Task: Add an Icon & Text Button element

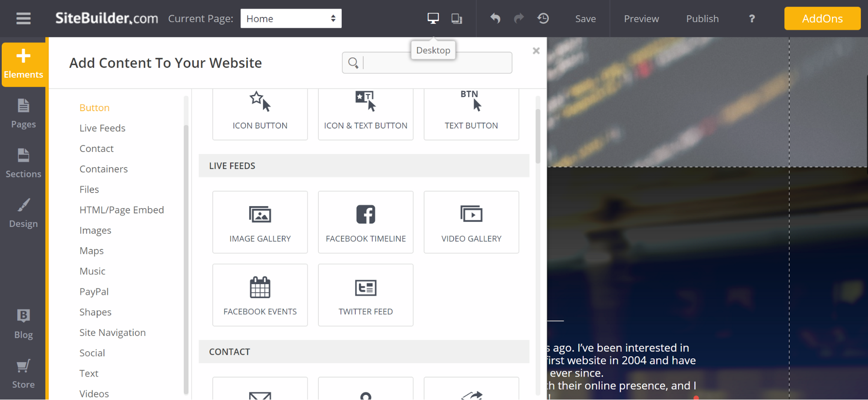Action: click(366, 114)
